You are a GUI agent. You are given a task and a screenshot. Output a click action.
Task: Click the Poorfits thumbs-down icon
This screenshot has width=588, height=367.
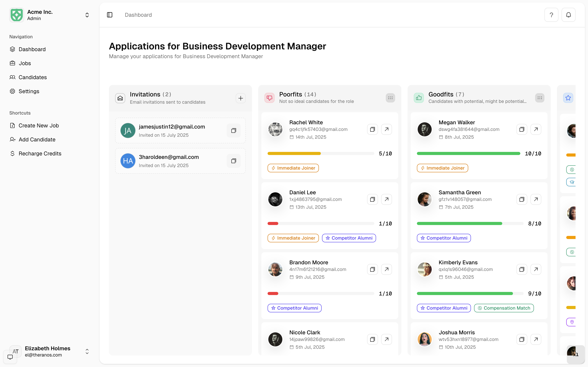[269, 98]
